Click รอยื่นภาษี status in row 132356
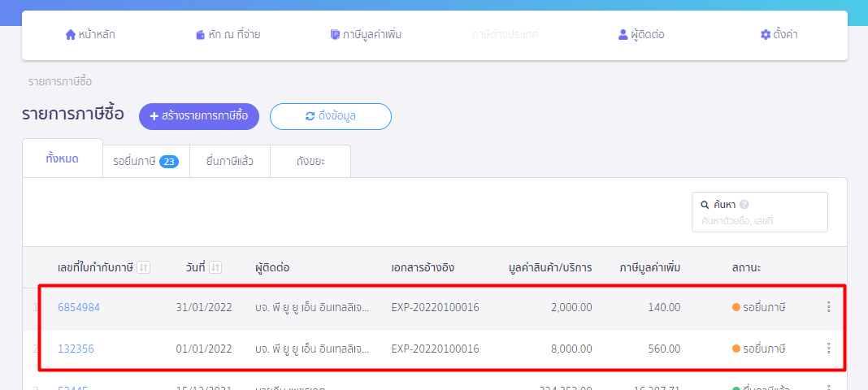The image size is (868, 390). [x=759, y=349]
